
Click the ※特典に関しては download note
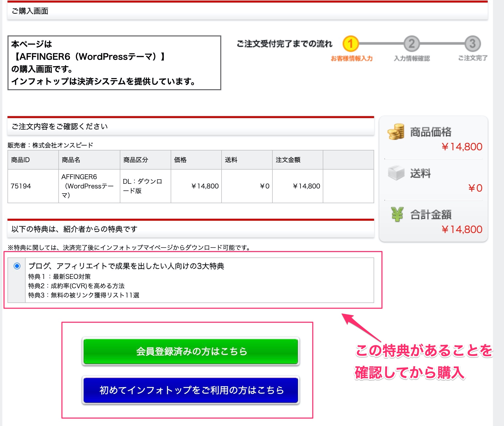130,248
